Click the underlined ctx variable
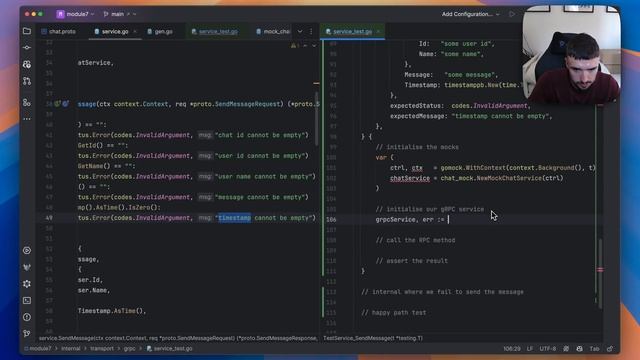 417,168
